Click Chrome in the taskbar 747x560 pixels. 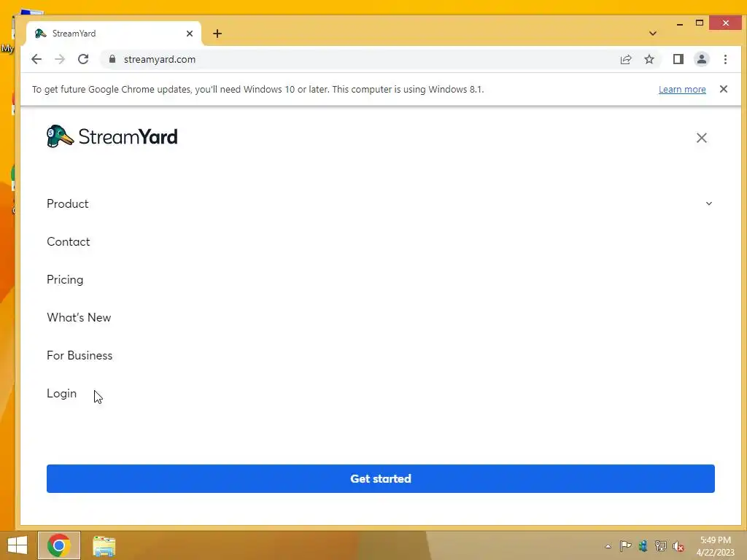(59, 545)
